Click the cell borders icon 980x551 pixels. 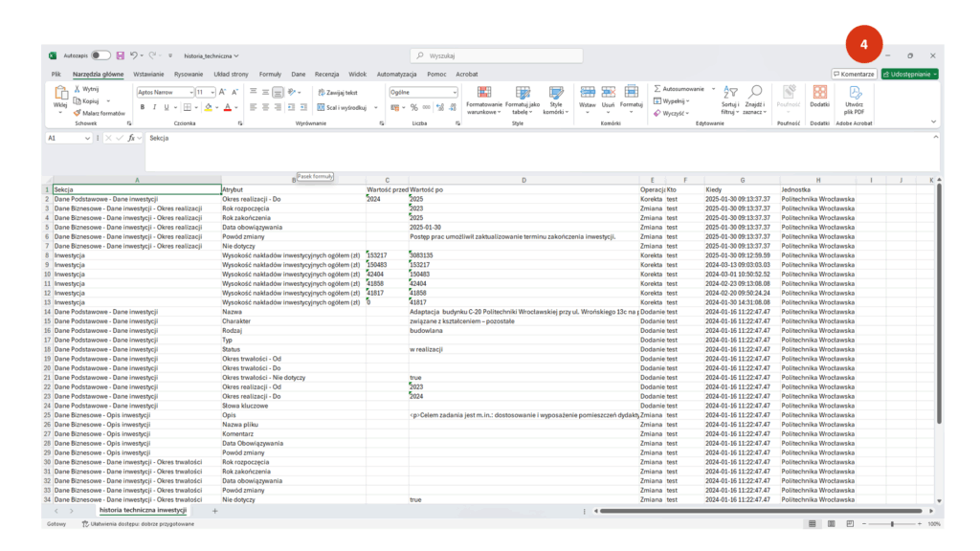coord(187,107)
